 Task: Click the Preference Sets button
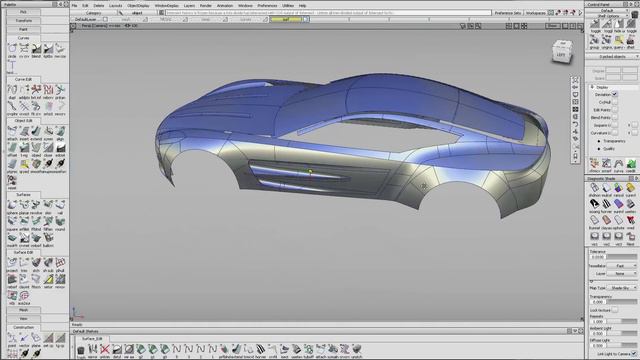point(507,13)
